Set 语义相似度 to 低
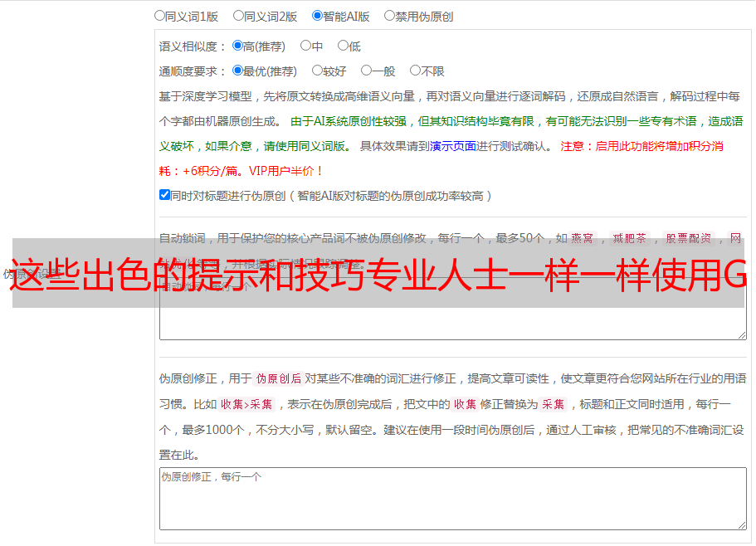The height and width of the screenshot is (546, 756). pyautogui.click(x=343, y=46)
